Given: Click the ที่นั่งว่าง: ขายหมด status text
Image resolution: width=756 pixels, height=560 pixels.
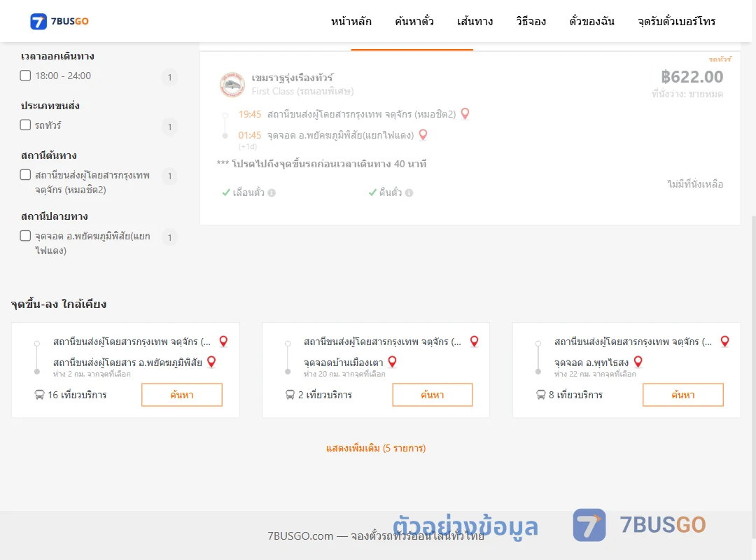Looking at the screenshot, I should (687, 94).
